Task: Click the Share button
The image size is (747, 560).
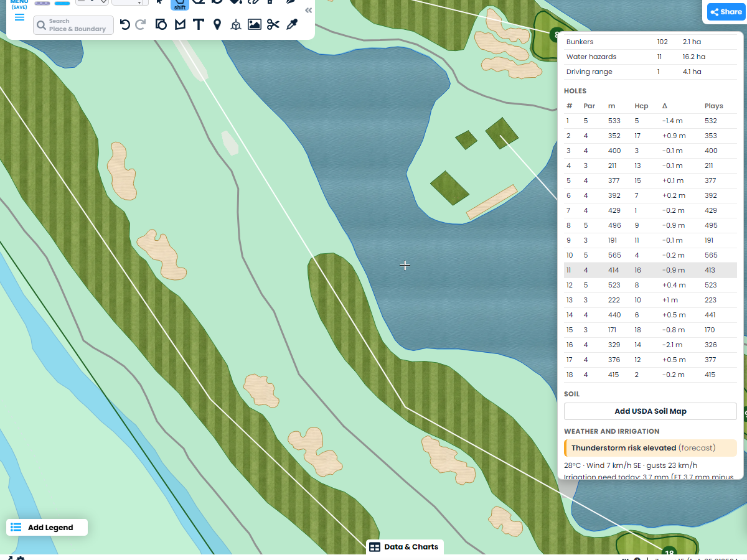Action: point(726,12)
